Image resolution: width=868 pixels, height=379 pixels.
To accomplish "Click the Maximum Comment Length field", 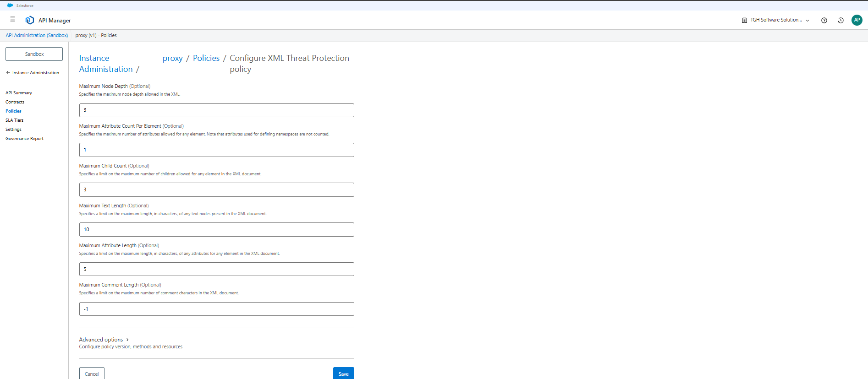I will pos(216,309).
